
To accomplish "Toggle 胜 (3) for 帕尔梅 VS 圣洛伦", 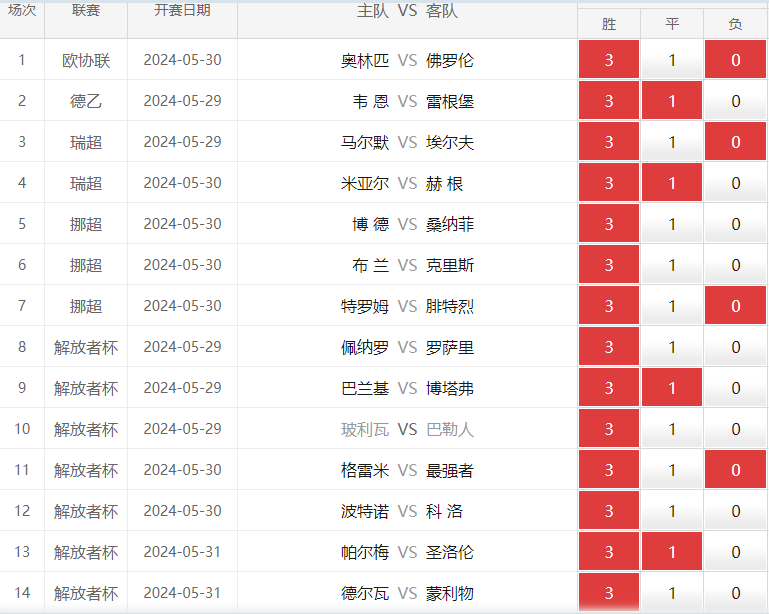I will [x=609, y=552].
